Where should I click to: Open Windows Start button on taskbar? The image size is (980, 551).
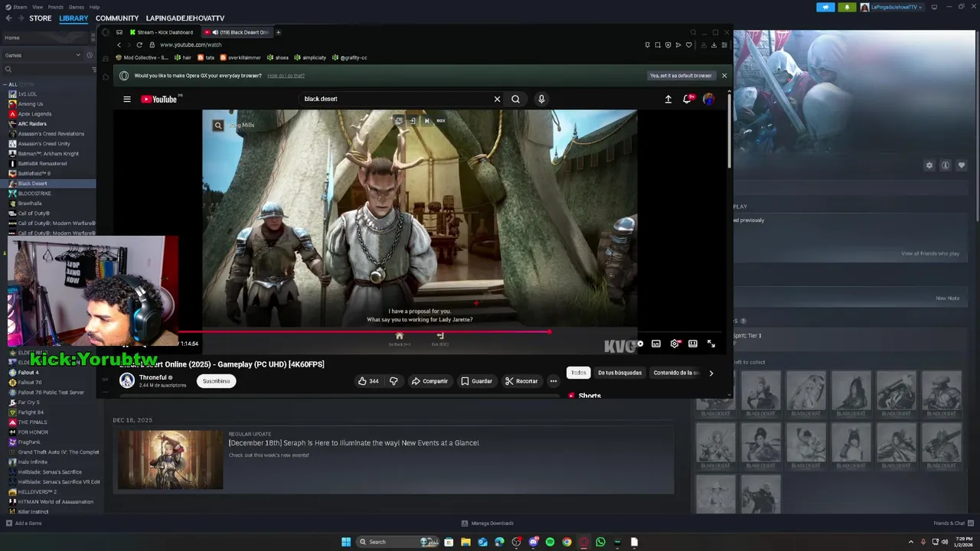point(346,542)
